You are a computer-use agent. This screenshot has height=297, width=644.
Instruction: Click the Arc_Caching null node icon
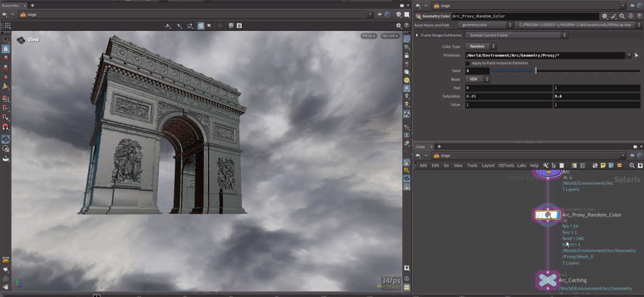coord(548,280)
